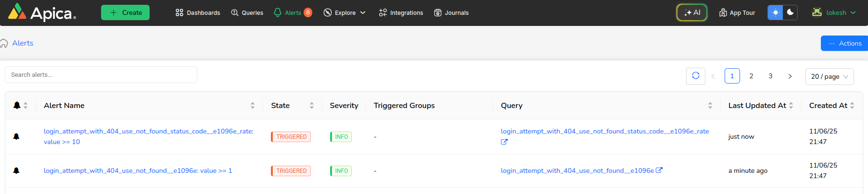Expand the Explore dropdown menu
This screenshot has height=194, width=868.
tap(345, 13)
